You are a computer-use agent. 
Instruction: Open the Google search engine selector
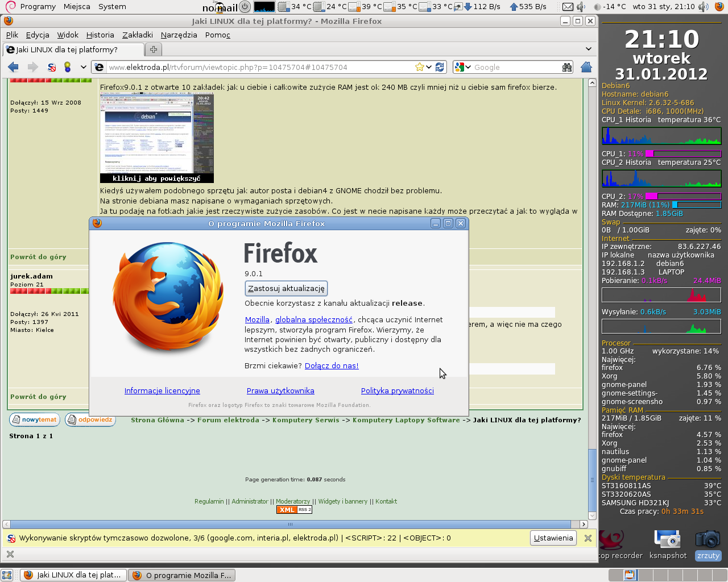coord(464,67)
